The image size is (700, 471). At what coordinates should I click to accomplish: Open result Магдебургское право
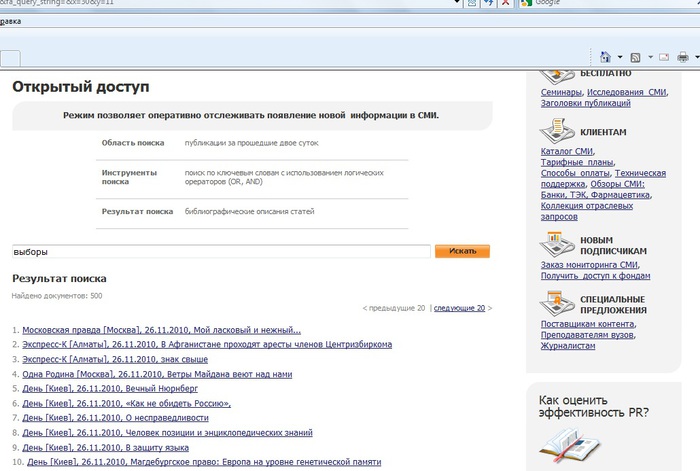click(204, 462)
